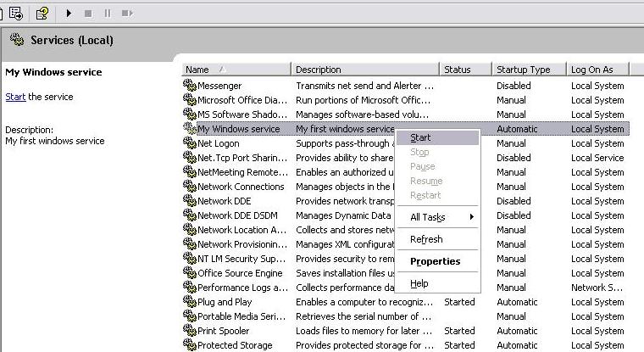Click the Net.Tcp Port Sharin... service icon
The height and width of the screenshot is (352, 644).
pyautogui.click(x=189, y=157)
